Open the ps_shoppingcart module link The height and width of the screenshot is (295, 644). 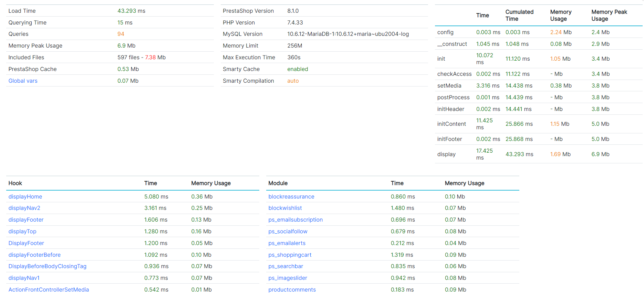click(290, 255)
